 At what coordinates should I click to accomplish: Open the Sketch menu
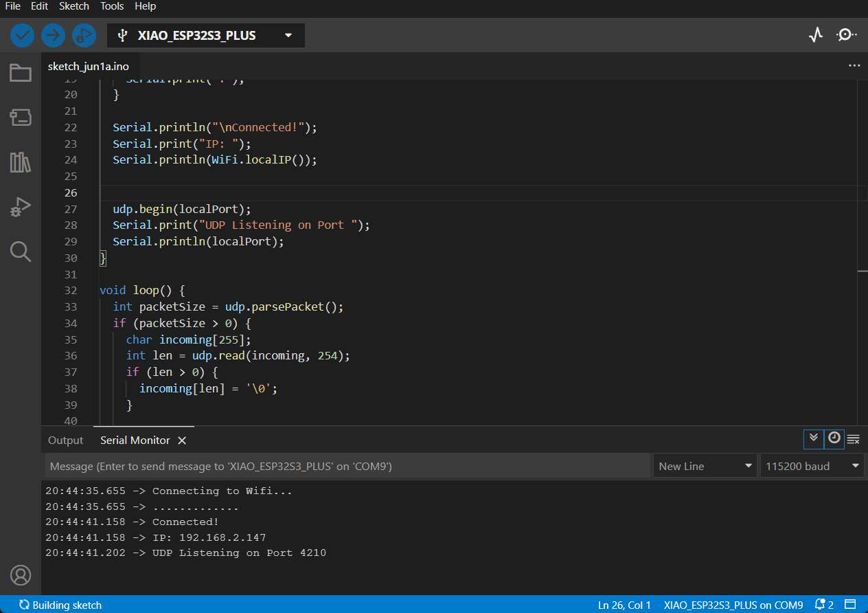tap(74, 6)
